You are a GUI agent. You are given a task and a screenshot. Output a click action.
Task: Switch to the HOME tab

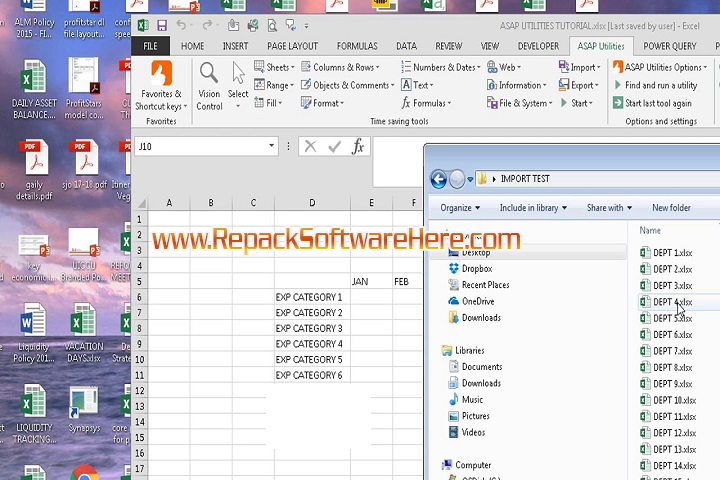point(192,46)
